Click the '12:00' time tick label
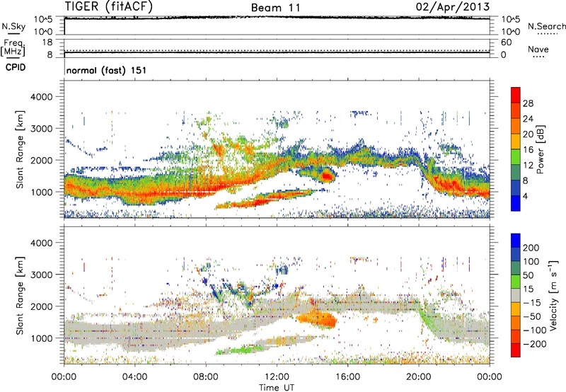The height and width of the screenshot is (392, 566). click(x=277, y=377)
